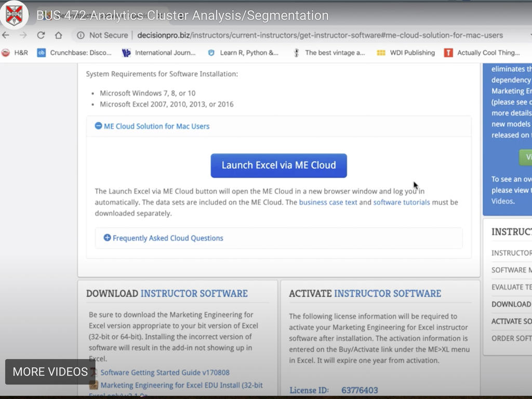Open the software tutorials link
The image size is (532, 399).
click(402, 202)
